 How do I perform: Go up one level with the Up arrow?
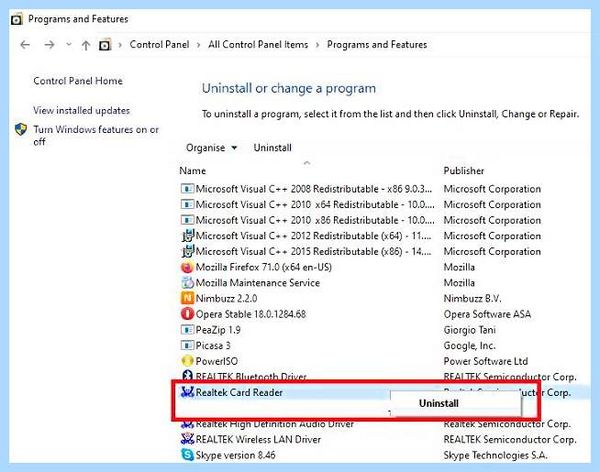pos(86,45)
